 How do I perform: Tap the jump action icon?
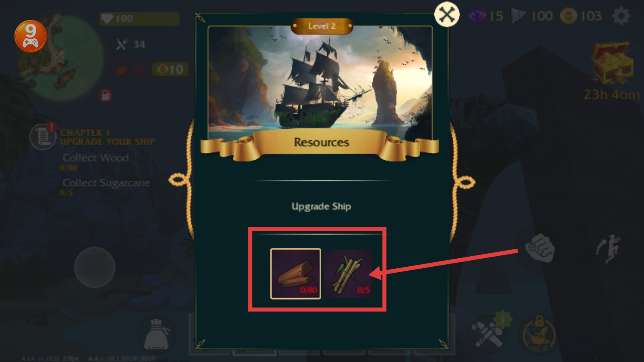tap(609, 249)
